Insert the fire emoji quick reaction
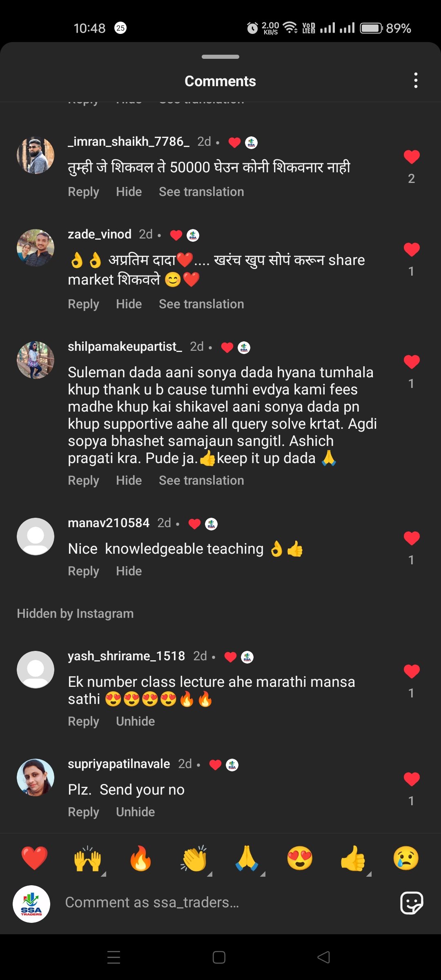The image size is (441, 980). [140, 858]
